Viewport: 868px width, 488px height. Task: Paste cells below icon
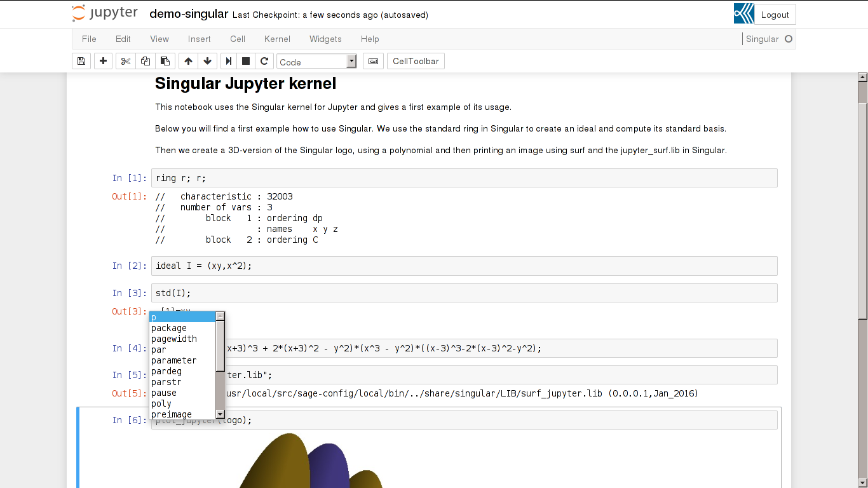[165, 61]
